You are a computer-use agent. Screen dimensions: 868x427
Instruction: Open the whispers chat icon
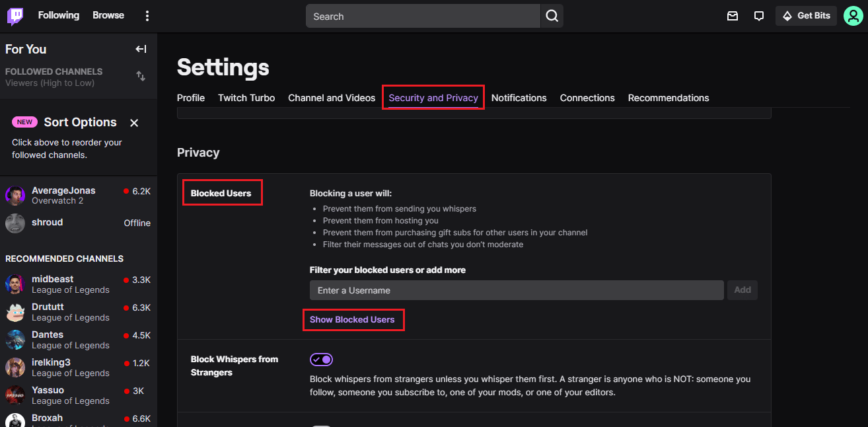click(x=759, y=16)
